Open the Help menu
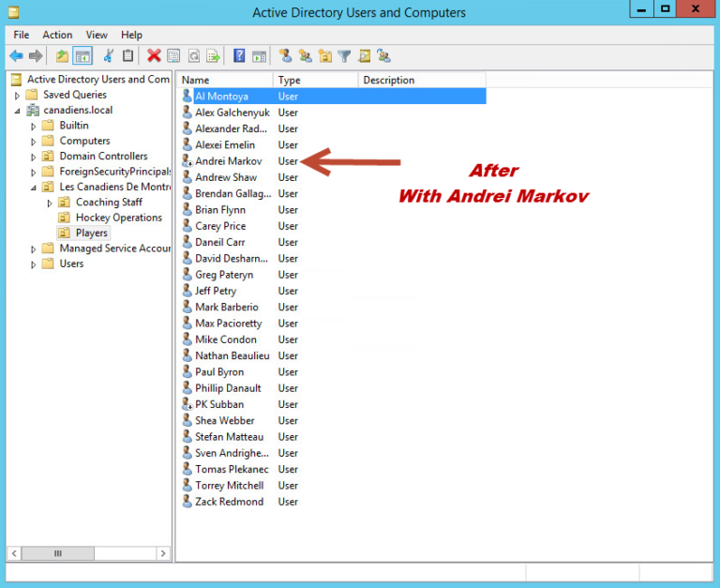The image size is (720, 588). pos(132,35)
